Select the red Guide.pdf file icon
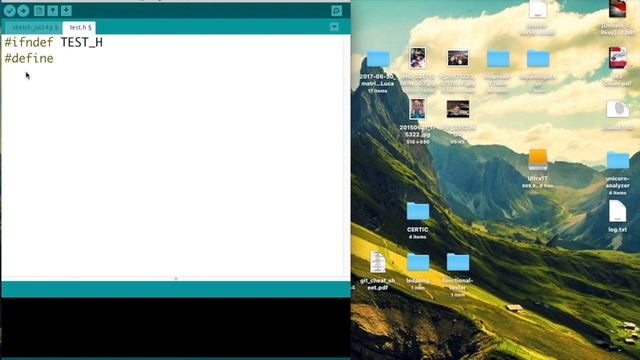The width and height of the screenshot is (640, 360). click(617, 58)
